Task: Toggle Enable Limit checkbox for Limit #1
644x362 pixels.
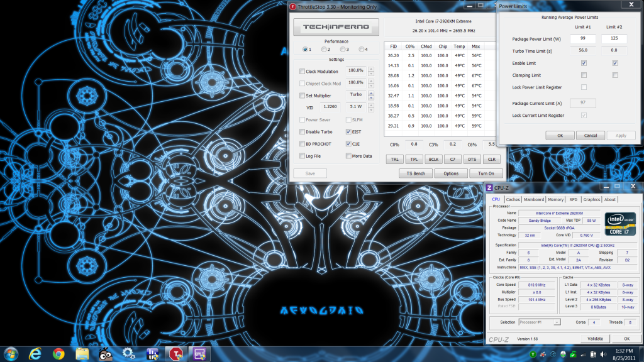Action: 584,63
